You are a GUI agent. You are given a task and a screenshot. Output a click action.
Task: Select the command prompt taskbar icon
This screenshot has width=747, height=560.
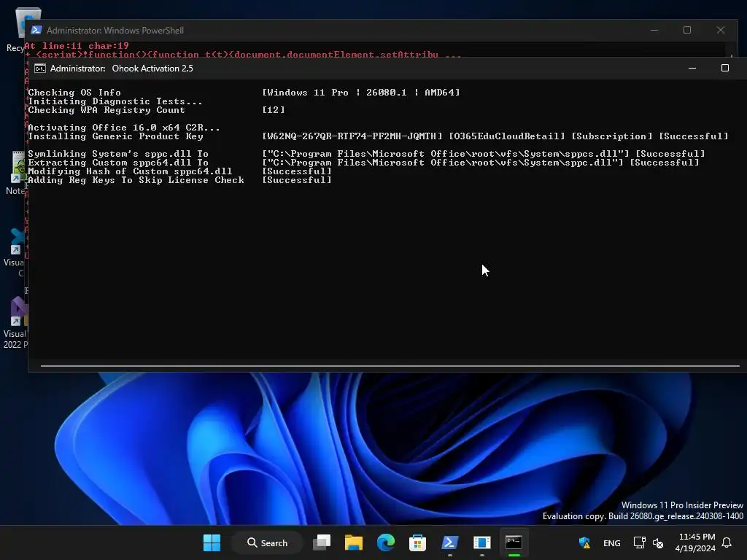pyautogui.click(x=514, y=542)
